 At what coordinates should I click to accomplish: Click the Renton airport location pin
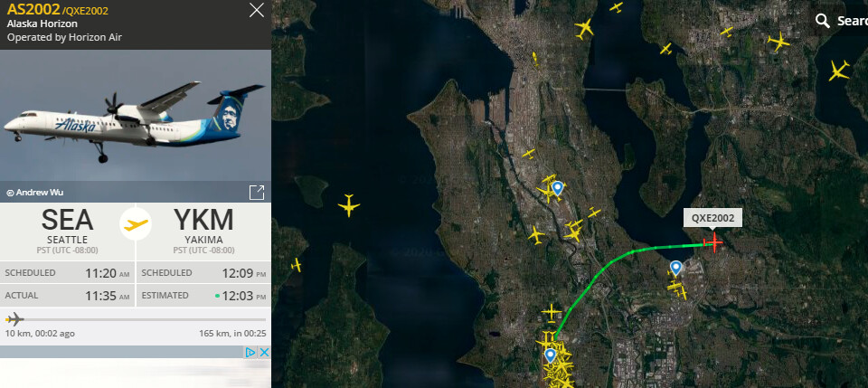click(x=675, y=269)
